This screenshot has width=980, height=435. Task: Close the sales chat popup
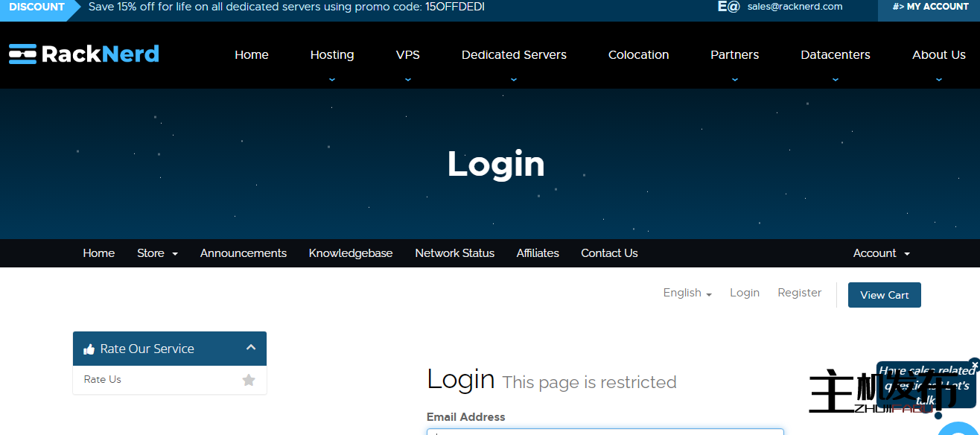click(975, 365)
